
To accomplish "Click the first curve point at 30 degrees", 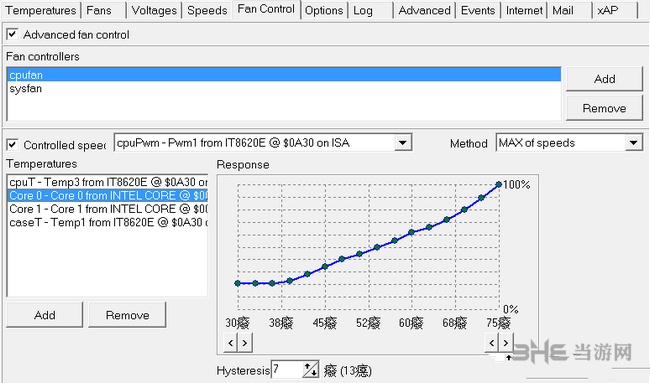I will click(x=238, y=283).
